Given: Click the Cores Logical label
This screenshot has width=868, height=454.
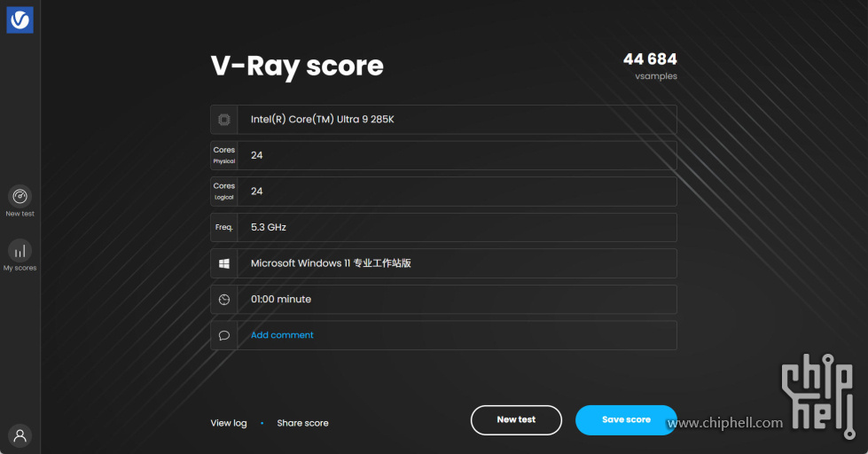Looking at the screenshot, I should coord(224,192).
